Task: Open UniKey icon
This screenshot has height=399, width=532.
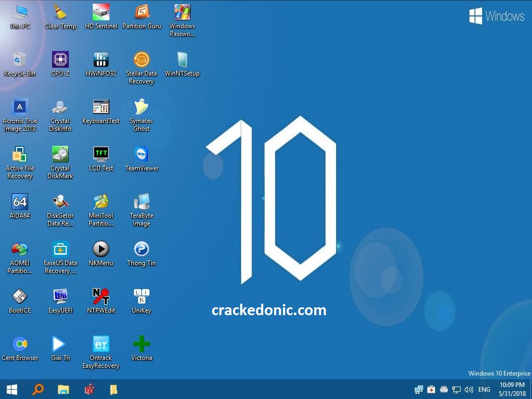Action: [x=142, y=301]
